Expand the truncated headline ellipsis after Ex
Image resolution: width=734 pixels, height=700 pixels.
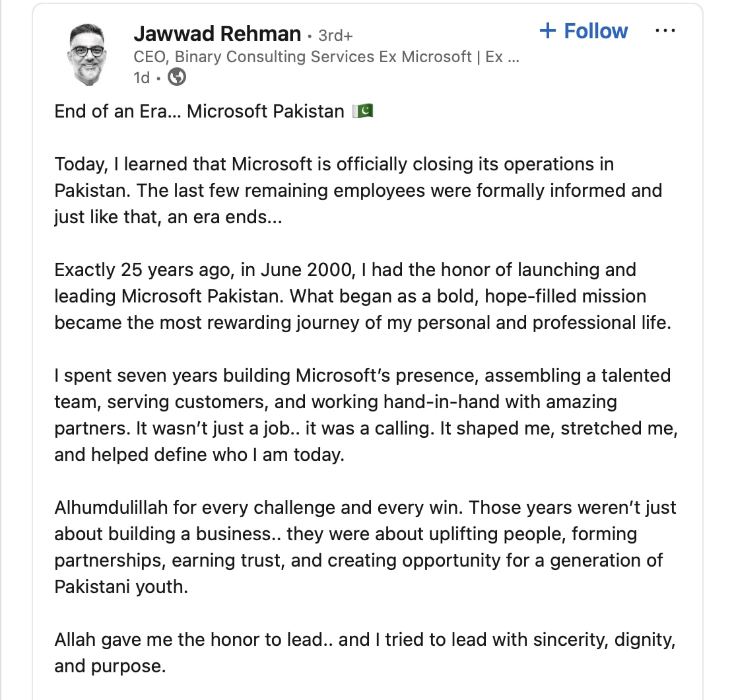[x=514, y=59]
